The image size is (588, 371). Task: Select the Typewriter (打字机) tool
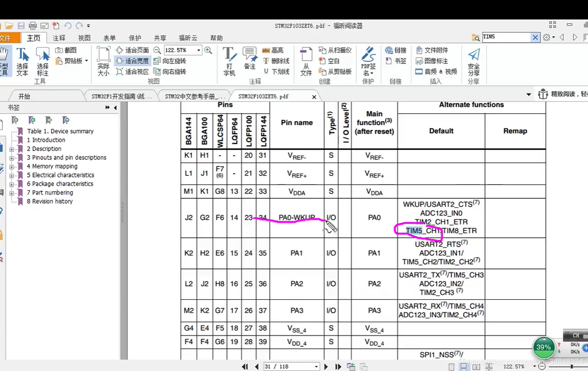point(229,62)
